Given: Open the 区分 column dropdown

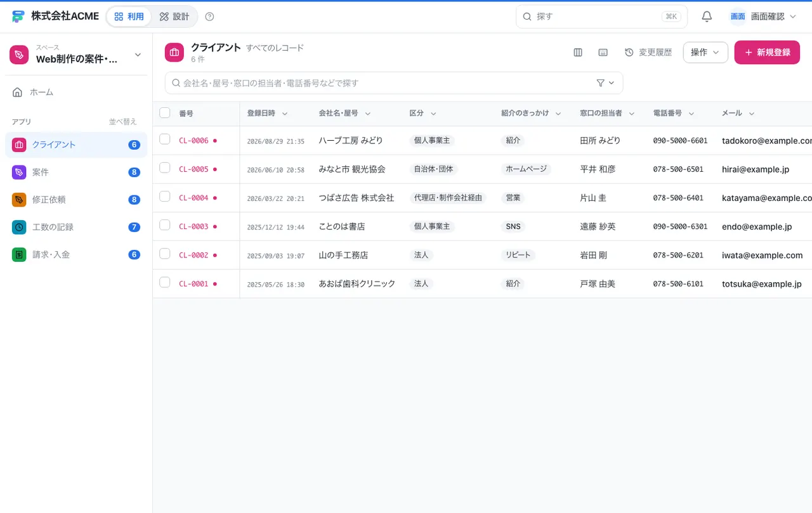Looking at the screenshot, I should 433,114.
